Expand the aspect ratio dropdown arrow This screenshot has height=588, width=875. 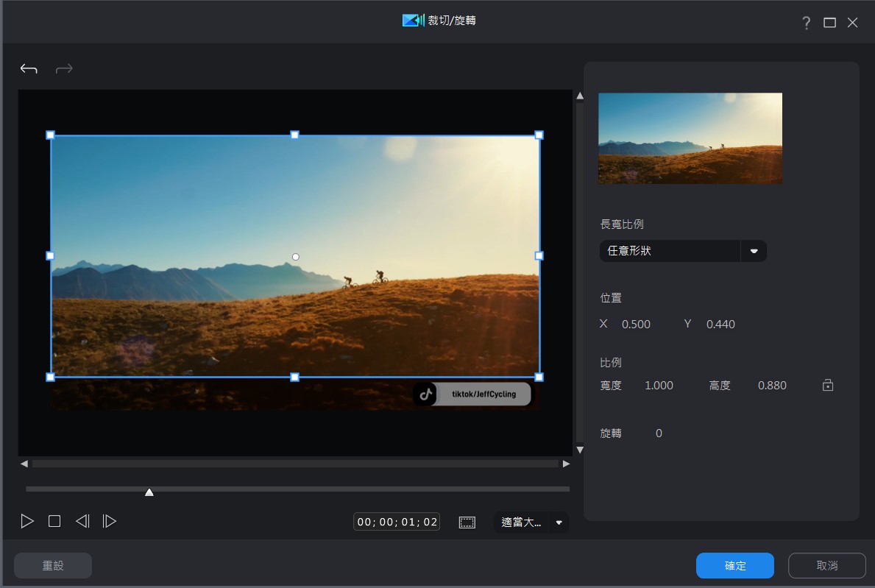[x=754, y=251]
